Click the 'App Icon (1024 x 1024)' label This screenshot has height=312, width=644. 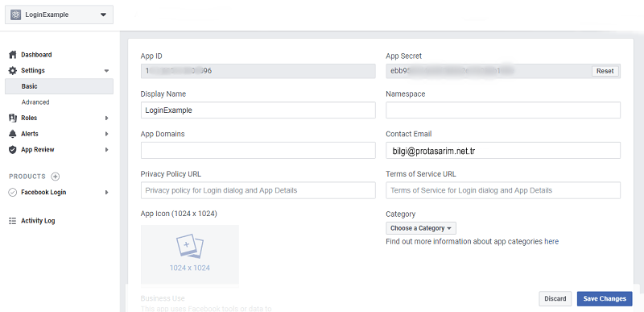179,214
